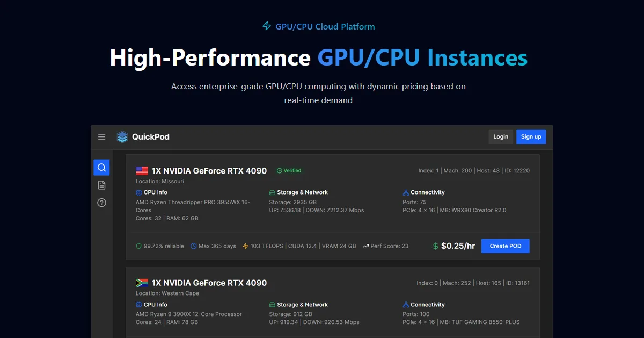
Task: Click the Login button
Action: [x=501, y=137]
